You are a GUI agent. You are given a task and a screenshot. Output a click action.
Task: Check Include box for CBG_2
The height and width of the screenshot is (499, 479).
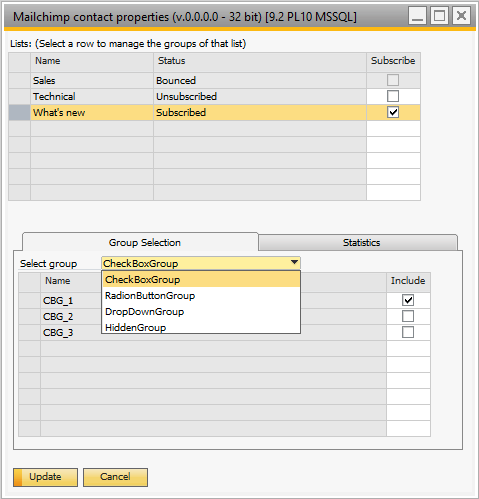point(408,316)
